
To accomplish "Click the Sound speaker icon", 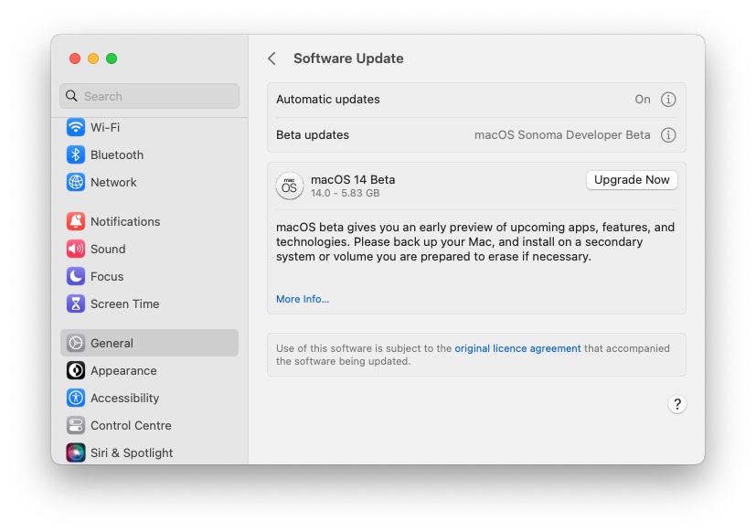I will (76, 250).
